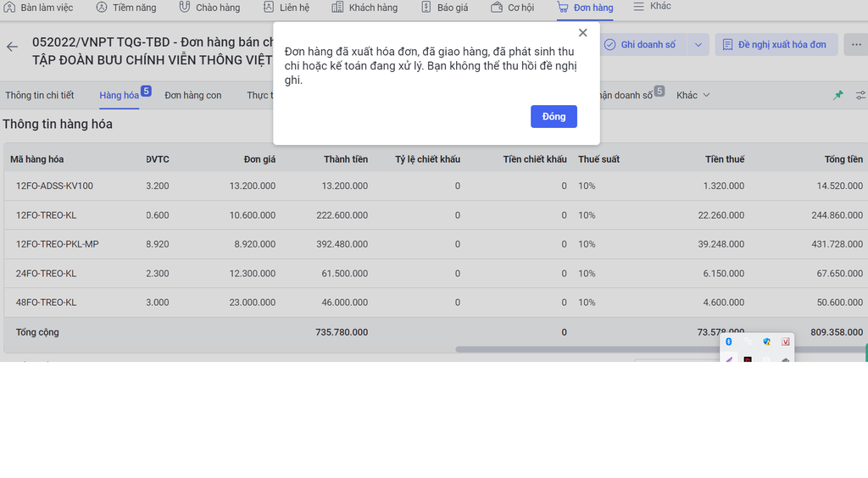Open the Bàn làm việc menu
This screenshot has width=868, height=478.
[x=38, y=8]
